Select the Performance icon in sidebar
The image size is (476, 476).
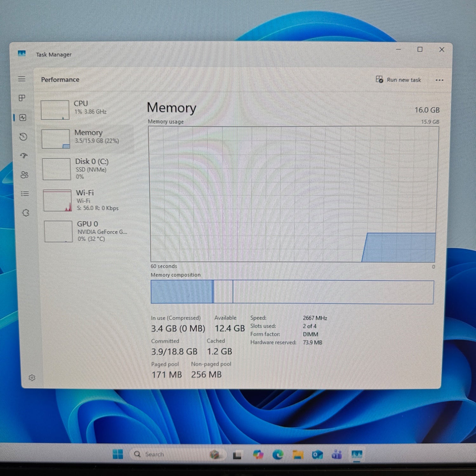tap(23, 118)
